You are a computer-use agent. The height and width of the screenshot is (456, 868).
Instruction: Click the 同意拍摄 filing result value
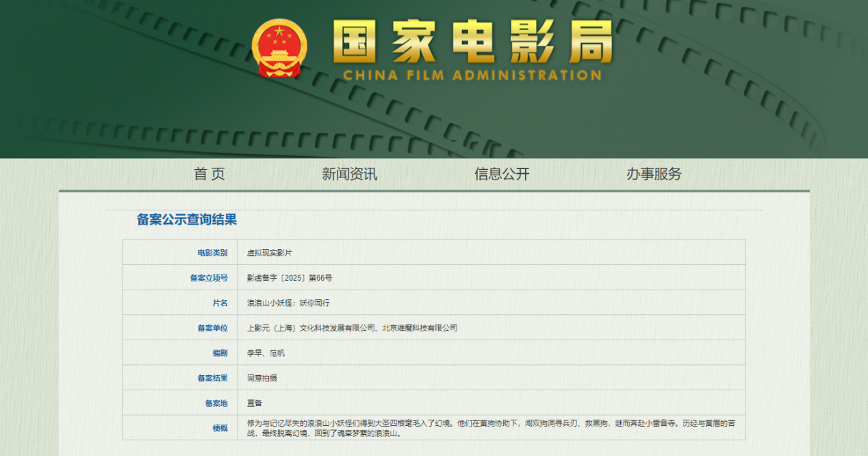click(262, 378)
